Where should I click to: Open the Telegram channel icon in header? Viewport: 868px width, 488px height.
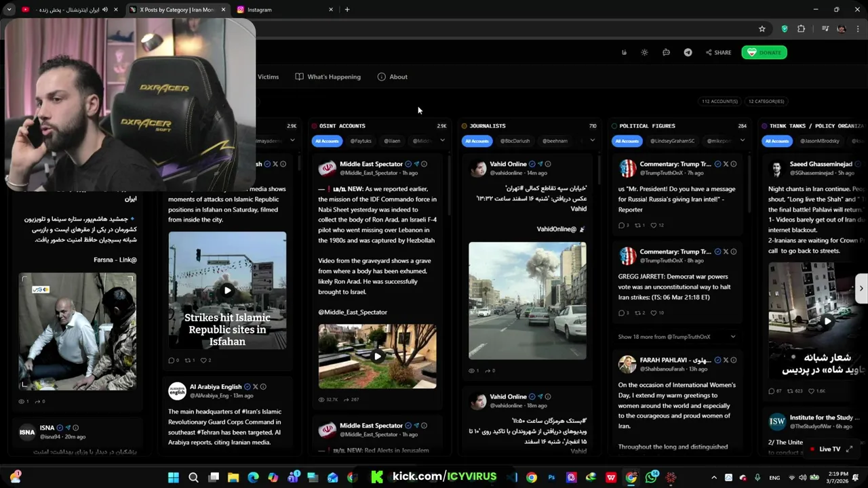point(688,53)
